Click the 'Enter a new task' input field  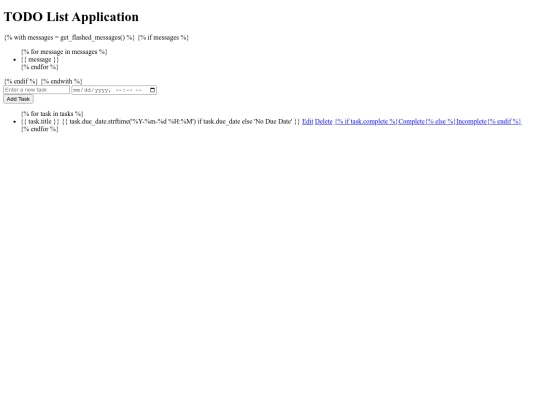pyautogui.click(x=37, y=90)
